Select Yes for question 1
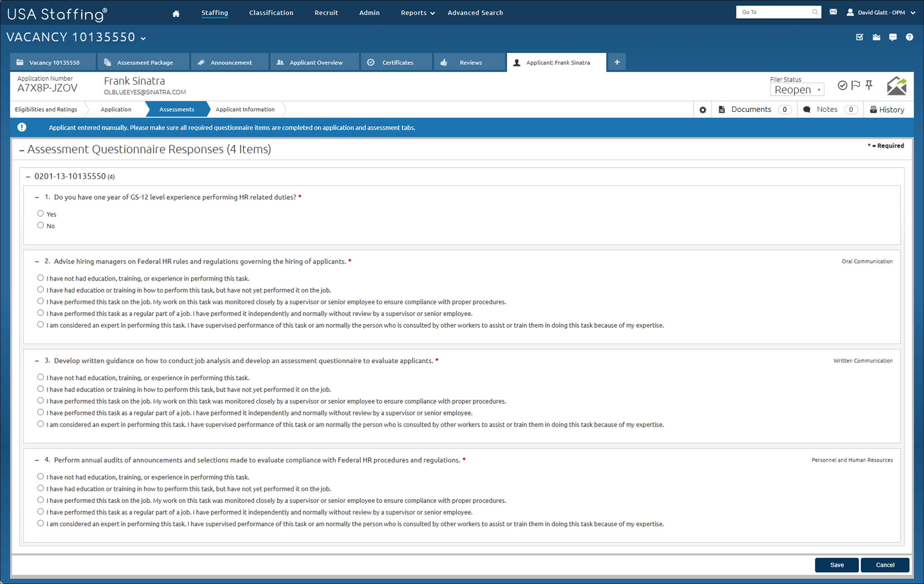Image resolution: width=924 pixels, height=584 pixels. coord(40,214)
